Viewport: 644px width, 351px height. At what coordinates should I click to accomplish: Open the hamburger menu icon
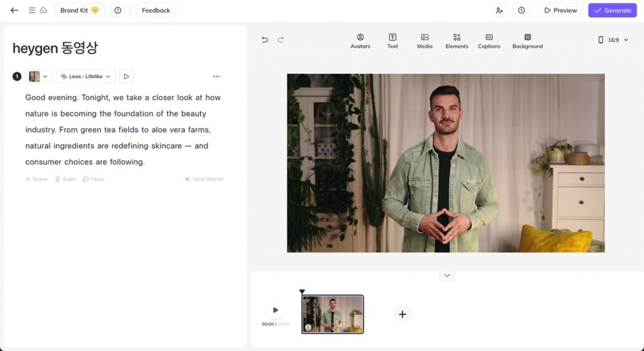[x=32, y=10]
